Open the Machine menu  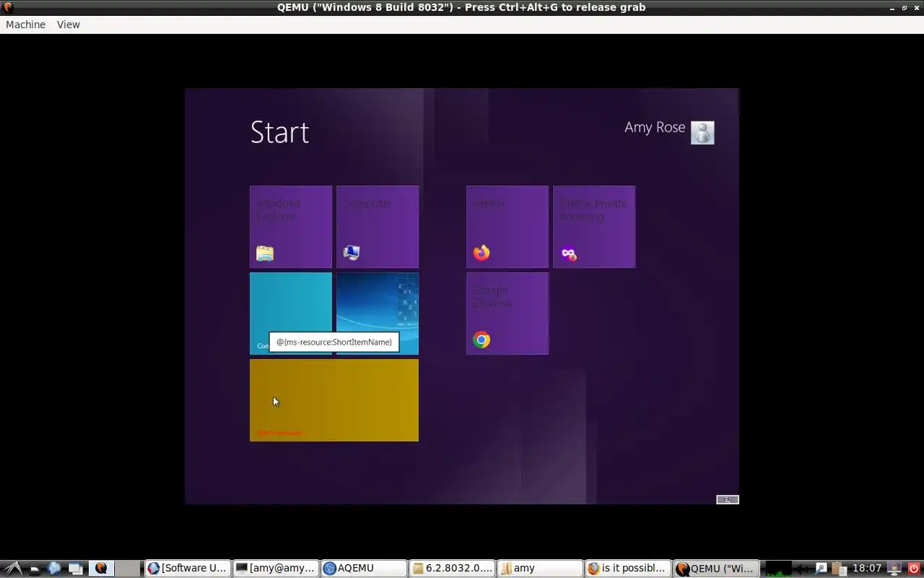pyautogui.click(x=25, y=25)
